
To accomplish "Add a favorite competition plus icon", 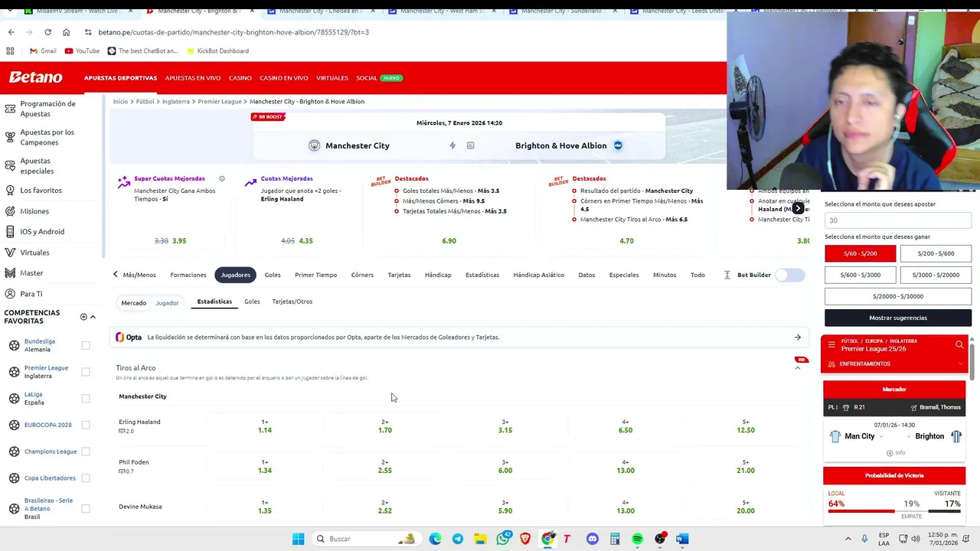I will tap(83, 317).
